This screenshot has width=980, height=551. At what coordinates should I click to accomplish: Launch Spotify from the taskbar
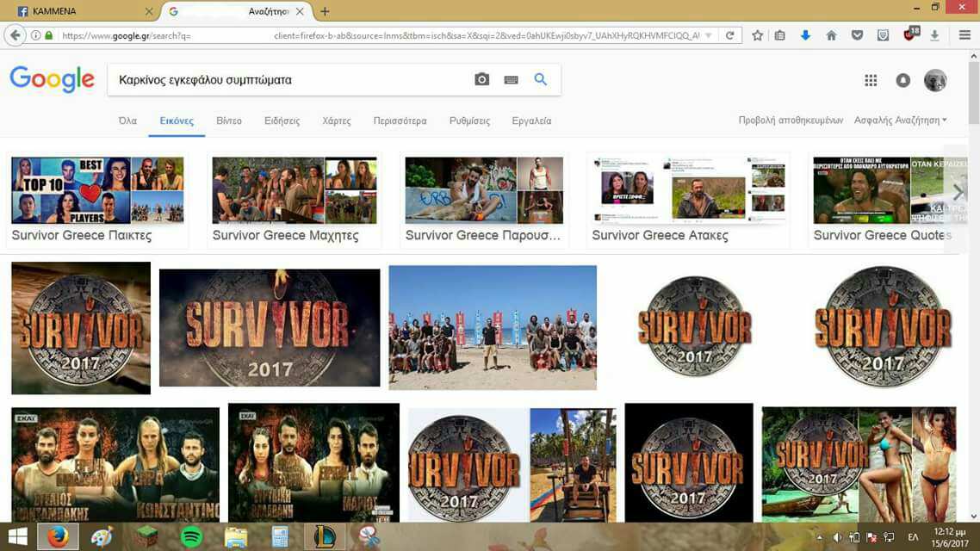click(x=191, y=537)
